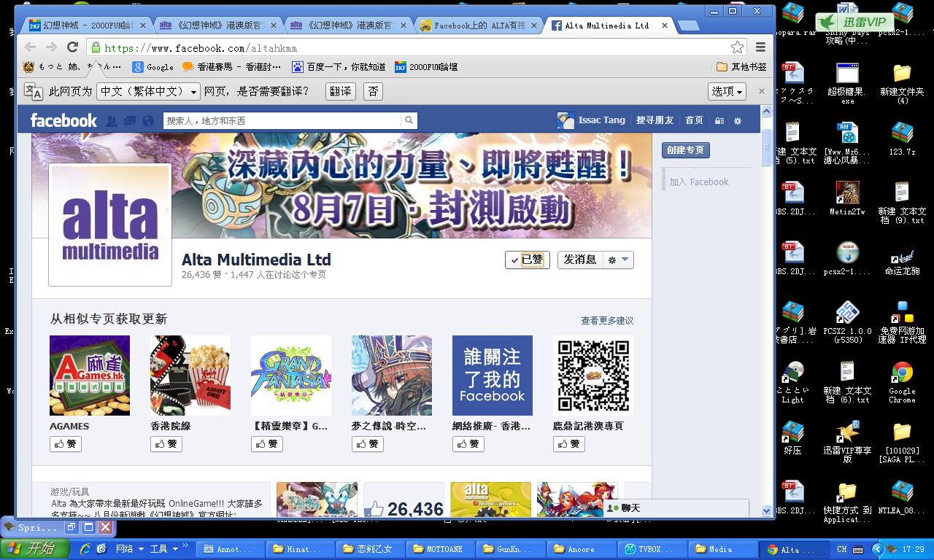Open the 百度一下，你就知道 bookmark

click(x=339, y=67)
